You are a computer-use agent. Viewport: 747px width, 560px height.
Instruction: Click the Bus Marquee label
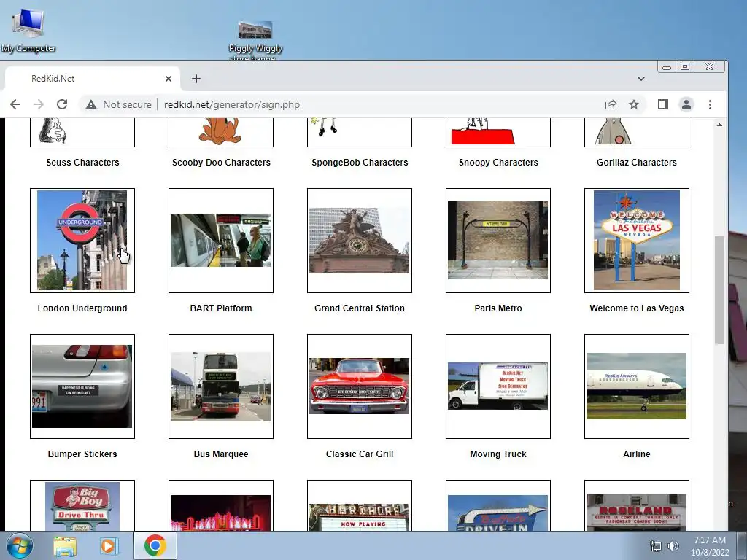coord(221,454)
